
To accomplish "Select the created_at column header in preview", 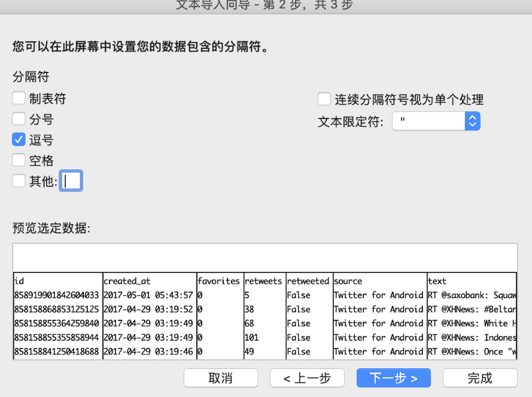I will coord(148,281).
